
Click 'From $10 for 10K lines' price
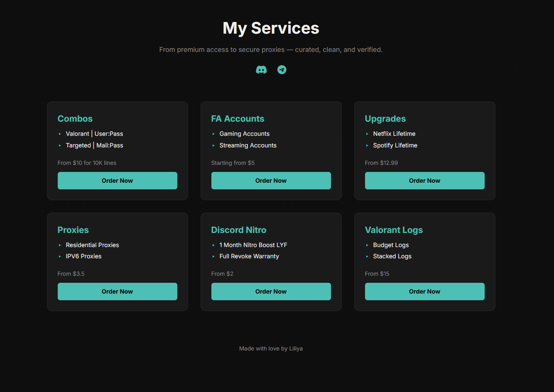[x=87, y=163]
